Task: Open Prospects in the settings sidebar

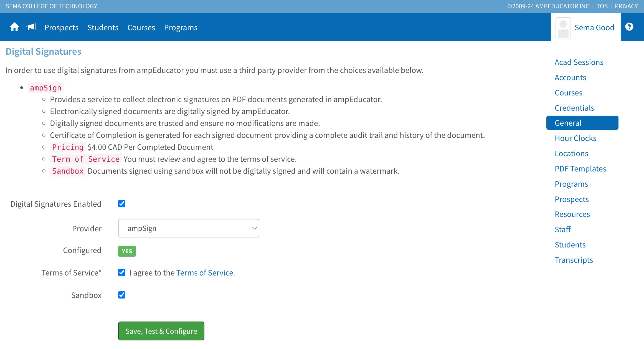Action: [572, 199]
